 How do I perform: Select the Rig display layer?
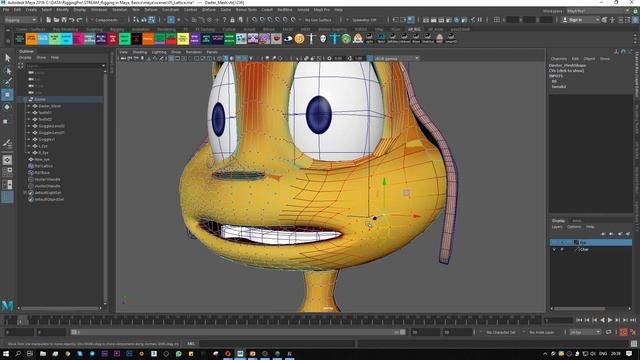click(x=591, y=242)
